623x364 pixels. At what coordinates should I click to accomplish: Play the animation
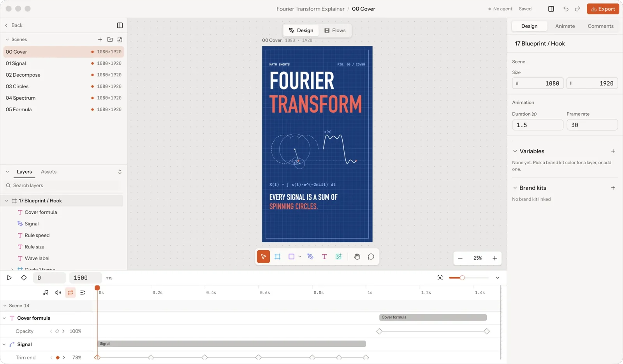point(9,278)
